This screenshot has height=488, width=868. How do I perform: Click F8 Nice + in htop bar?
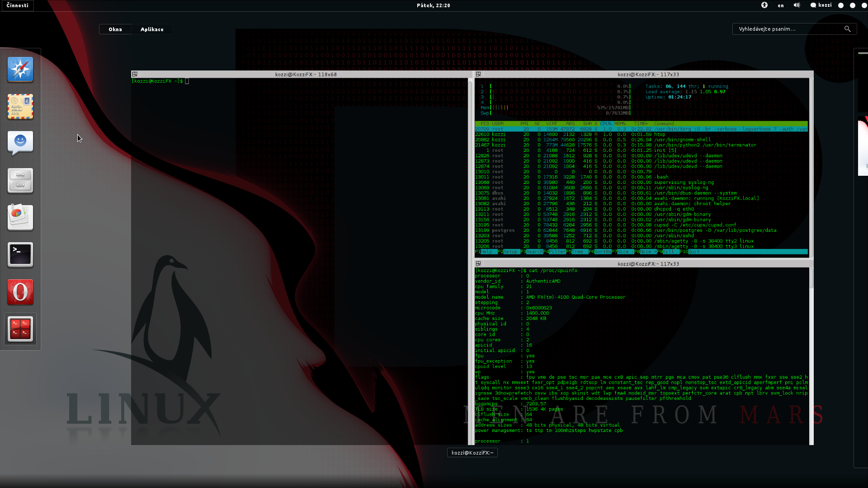pos(645,252)
